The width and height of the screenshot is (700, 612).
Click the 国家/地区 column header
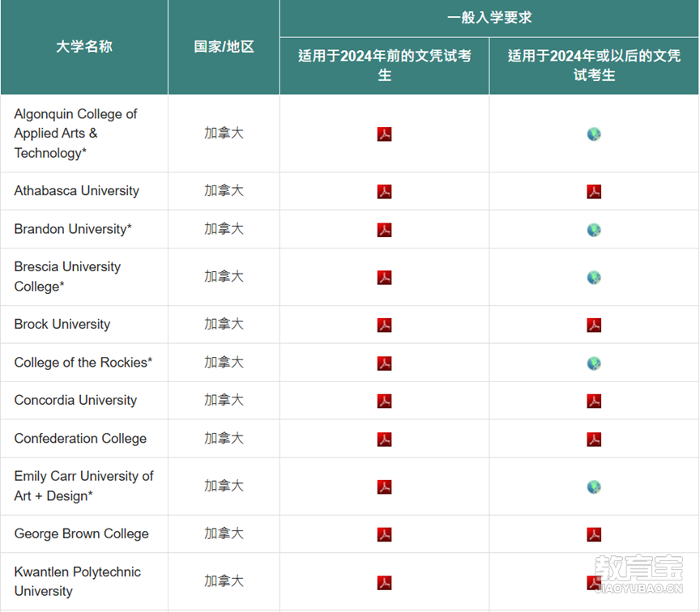224,46
